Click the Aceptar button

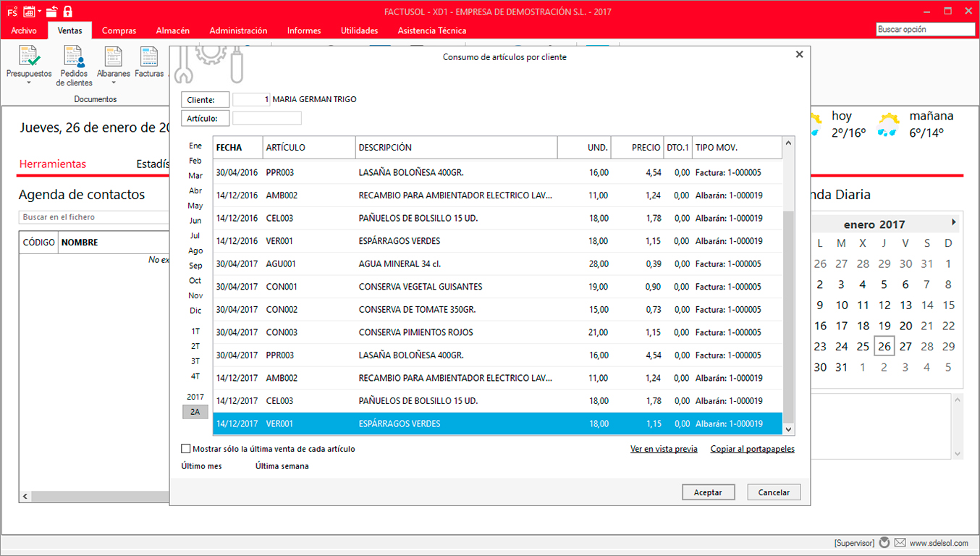click(x=708, y=492)
